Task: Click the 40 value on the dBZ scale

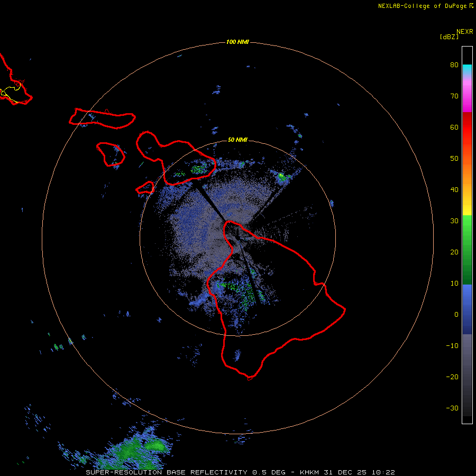Action: tap(454, 190)
